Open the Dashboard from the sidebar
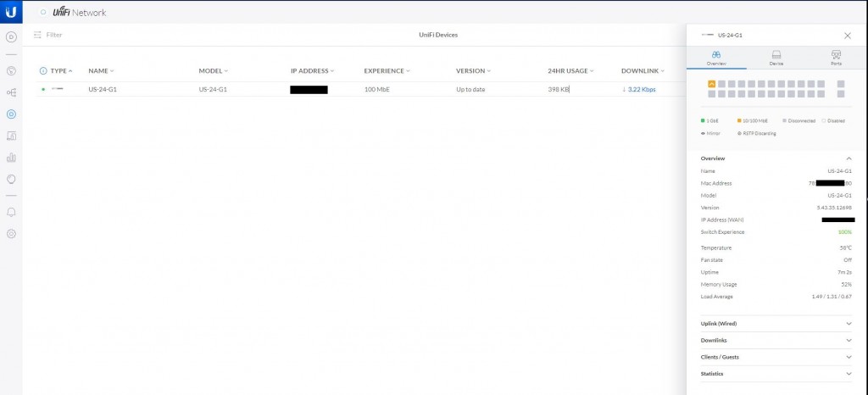Image resolution: width=868 pixels, height=395 pixels. coord(11,37)
